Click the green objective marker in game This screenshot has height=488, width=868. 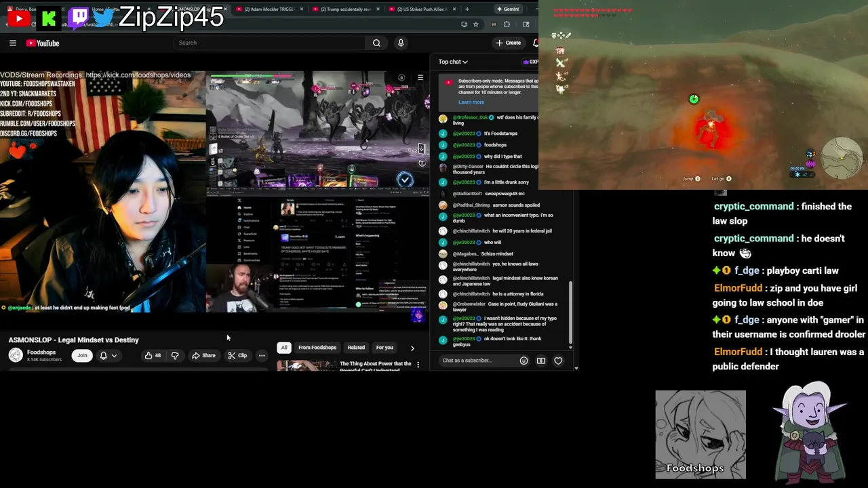(x=694, y=100)
